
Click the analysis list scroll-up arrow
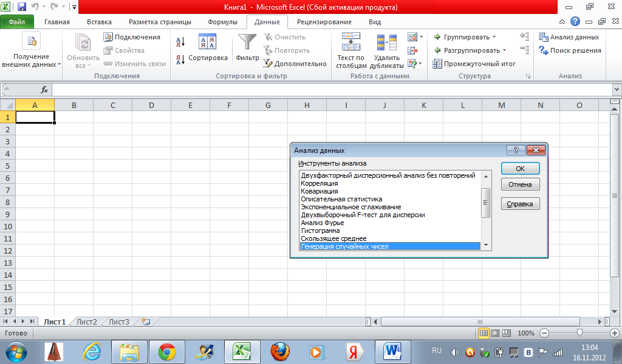[x=486, y=176]
